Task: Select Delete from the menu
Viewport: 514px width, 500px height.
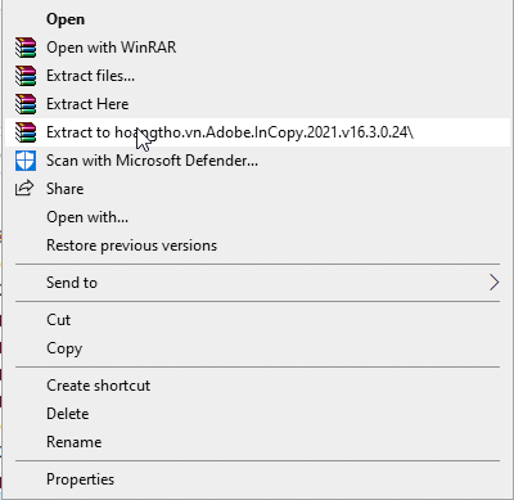Action: (257, 414)
